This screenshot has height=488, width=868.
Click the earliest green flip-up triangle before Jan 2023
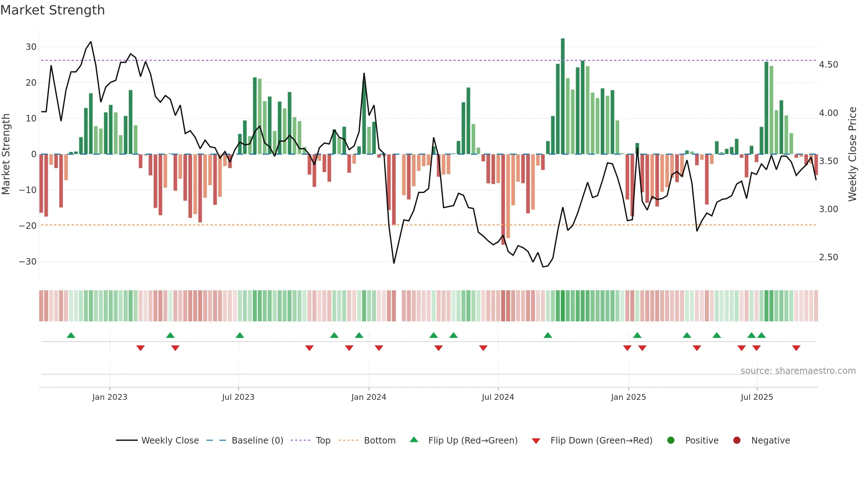71,335
